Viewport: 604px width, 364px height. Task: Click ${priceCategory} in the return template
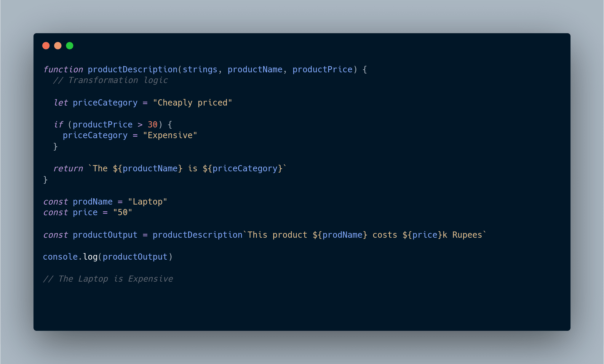pos(242,168)
